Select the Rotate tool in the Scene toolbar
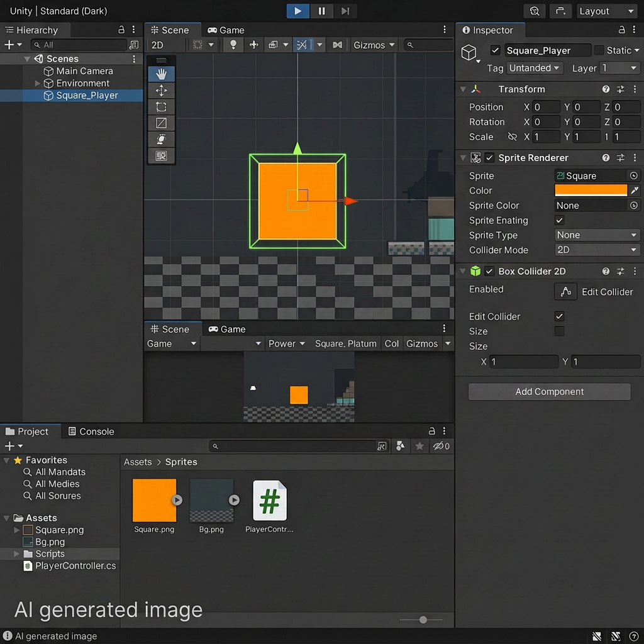Screen dimensions: 644x644 (x=161, y=139)
